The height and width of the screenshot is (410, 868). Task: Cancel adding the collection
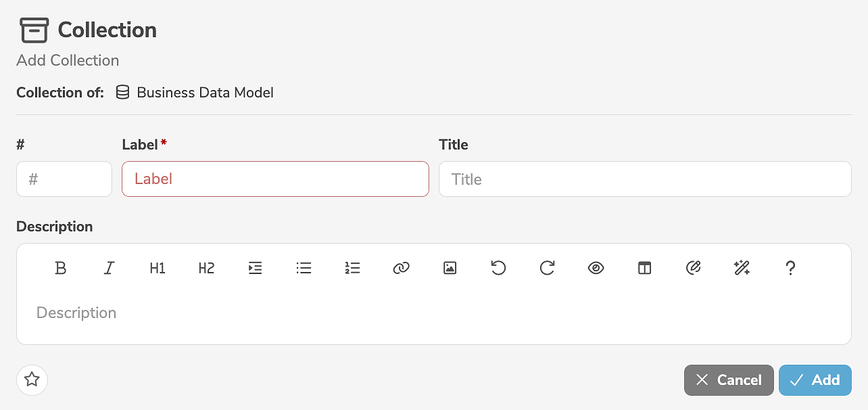tap(729, 380)
